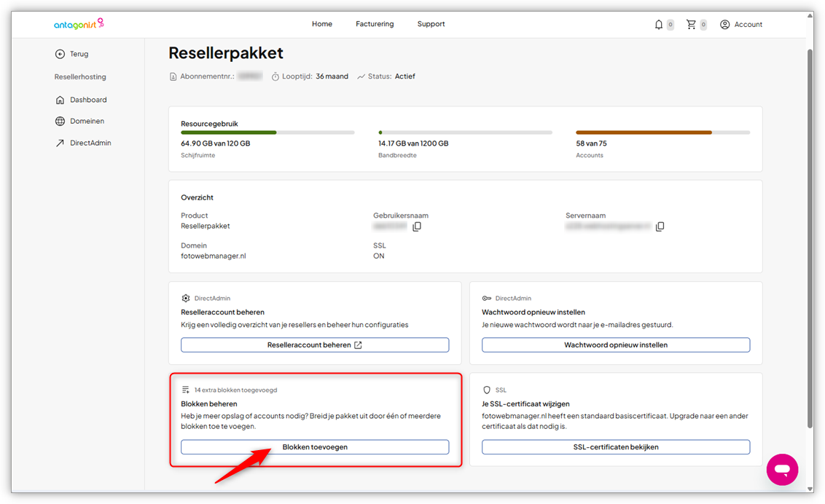
Task: Click Wachtwoord opnieuw instellen
Action: [616, 344]
